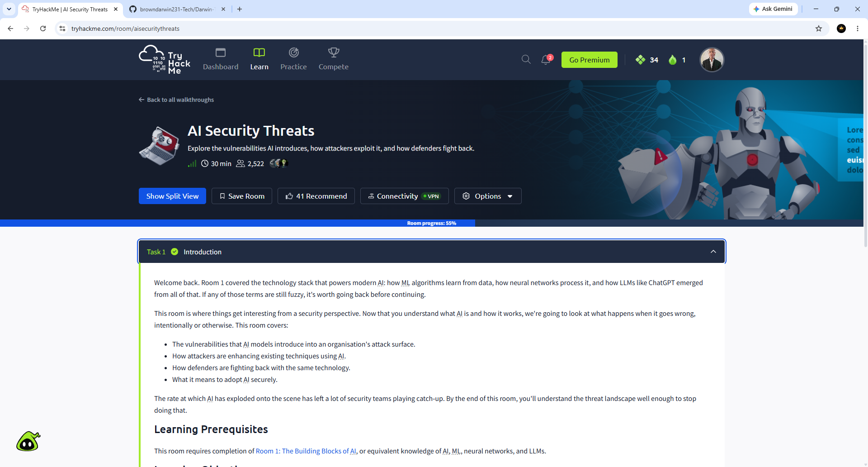The image size is (868, 467).
Task: Reload the page
Action: tap(43, 29)
